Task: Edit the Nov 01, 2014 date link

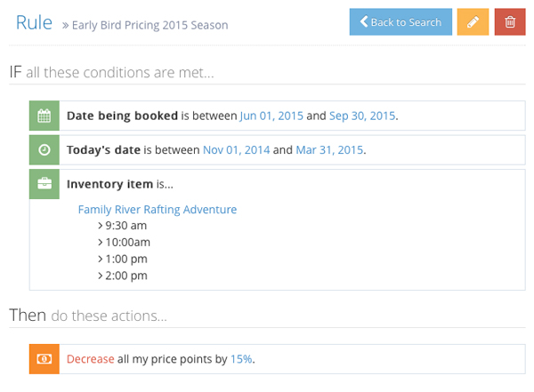Action: 236,149
